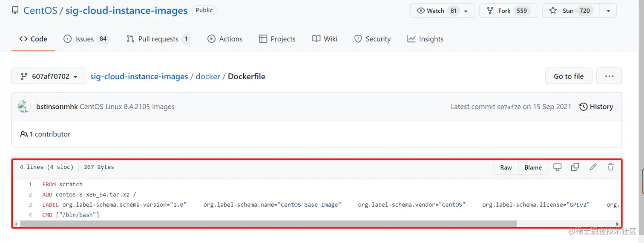Open the Pull requests tab
644x243 pixels.
[158, 39]
